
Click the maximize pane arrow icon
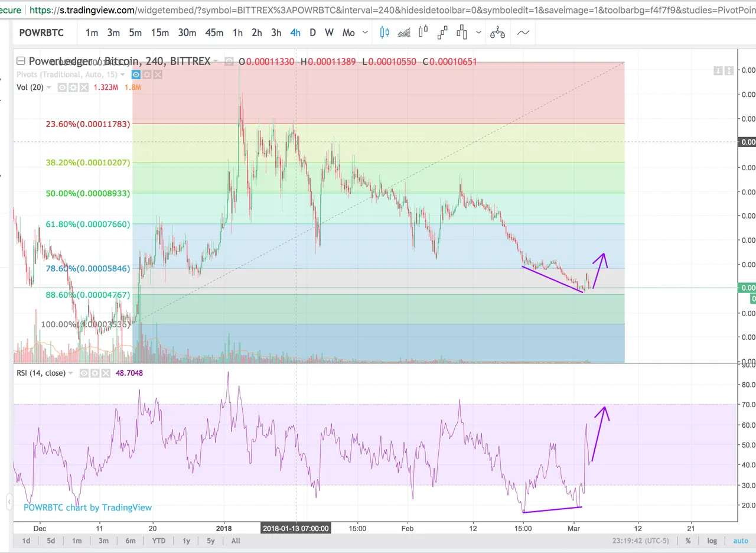[729, 71]
